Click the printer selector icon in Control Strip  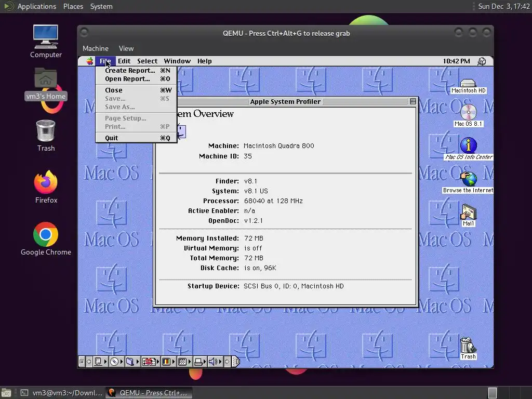198,362
